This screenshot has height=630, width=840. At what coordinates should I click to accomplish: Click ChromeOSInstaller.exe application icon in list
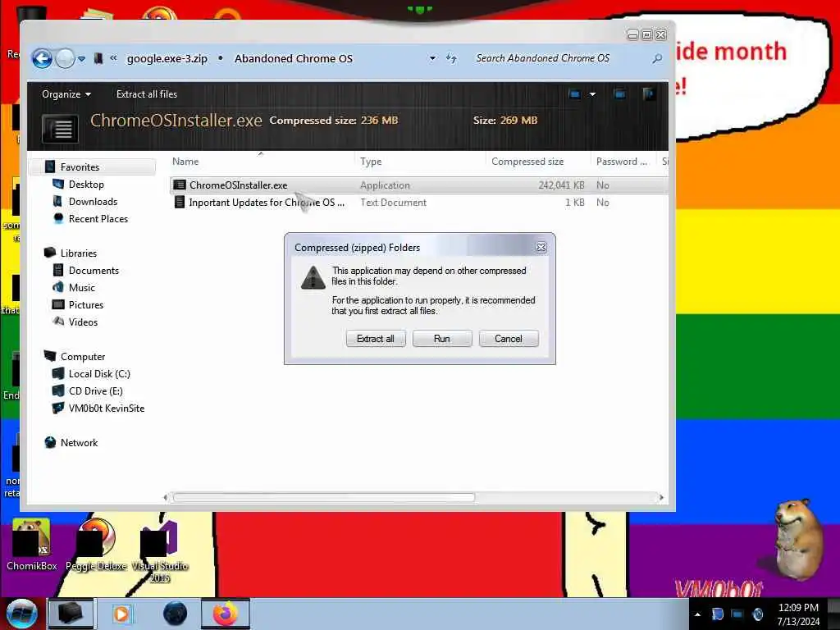[180, 185]
